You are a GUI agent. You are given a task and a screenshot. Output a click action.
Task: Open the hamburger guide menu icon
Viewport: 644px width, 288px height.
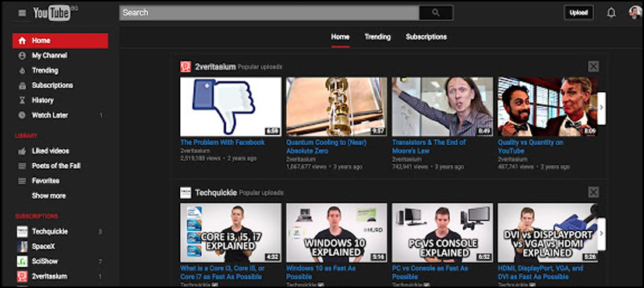click(x=22, y=13)
